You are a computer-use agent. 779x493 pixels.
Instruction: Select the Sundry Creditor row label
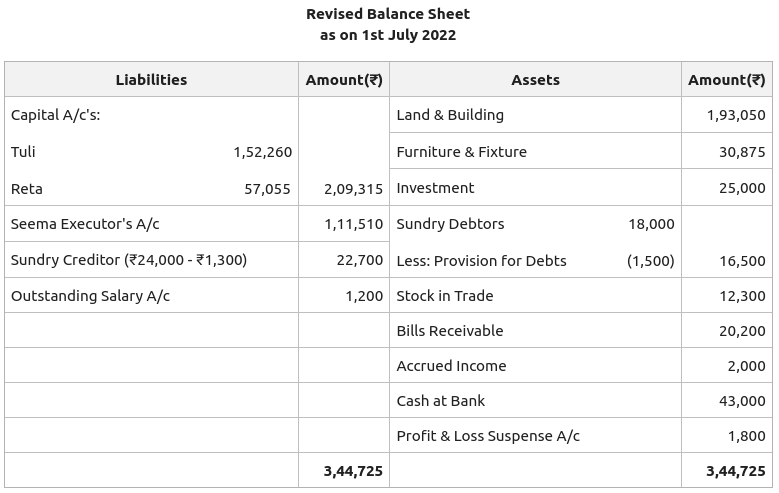coord(129,260)
